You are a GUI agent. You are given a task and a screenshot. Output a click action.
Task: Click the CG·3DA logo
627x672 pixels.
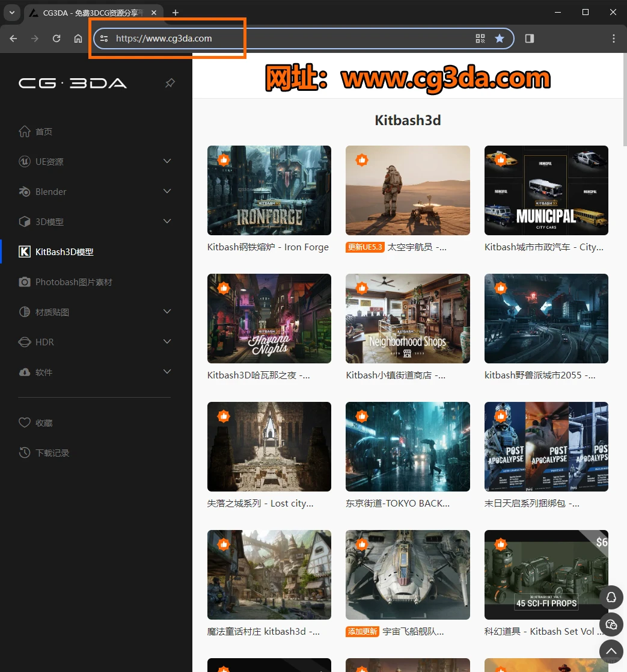coord(72,83)
